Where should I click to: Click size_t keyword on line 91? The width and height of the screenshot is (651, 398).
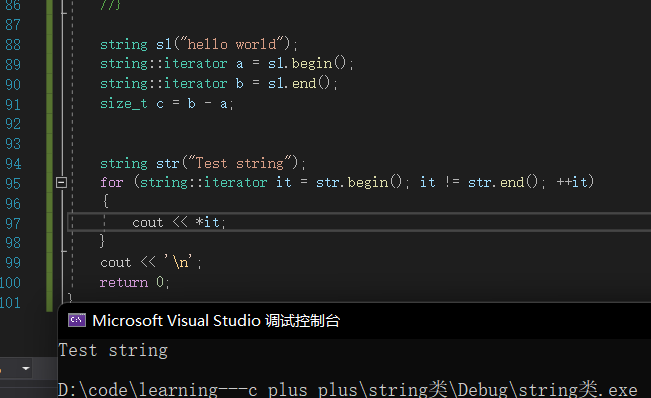coord(123,103)
